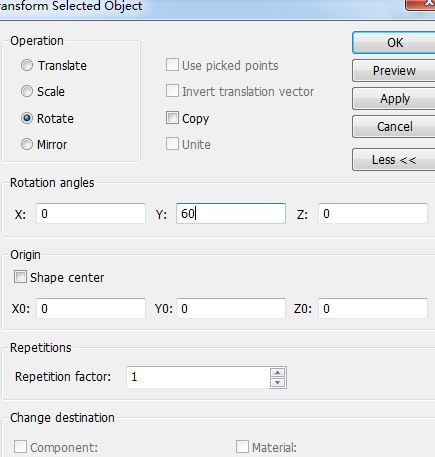Click the Repetition factor value box

198,377
